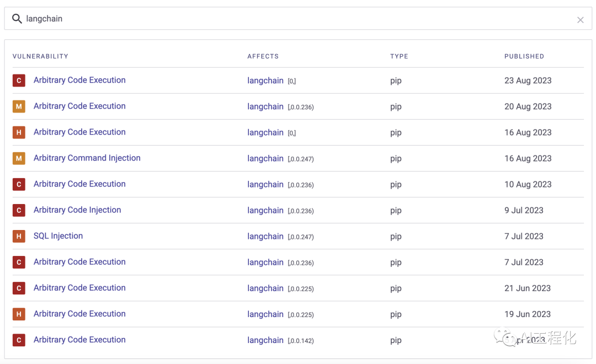Click the critical badge beside Arbitrary Code Injection
The width and height of the screenshot is (596, 364).
(19, 210)
